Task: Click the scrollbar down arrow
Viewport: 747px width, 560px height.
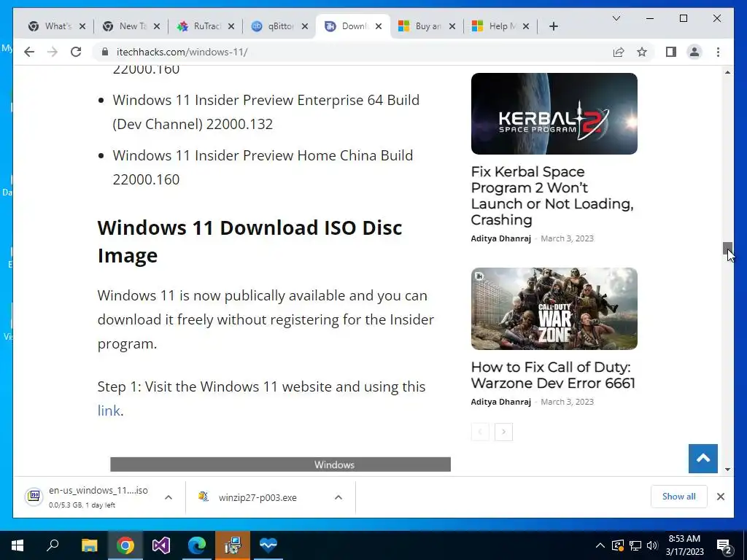Action: tap(727, 470)
